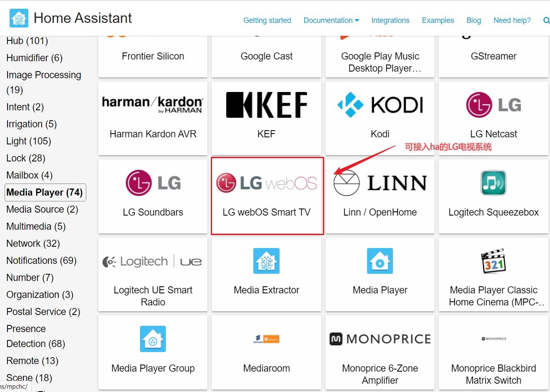Screen dimensions: 550x392
Task: Expand the Documentation dropdown menu
Action: [331, 20]
